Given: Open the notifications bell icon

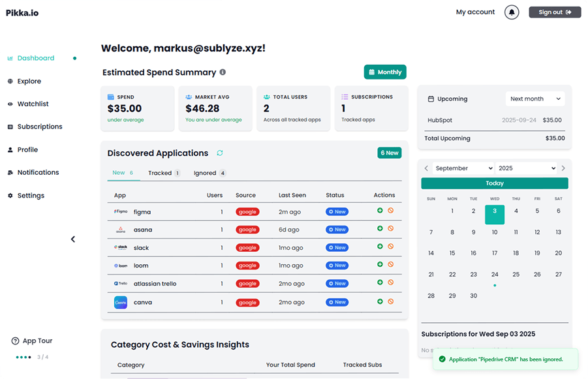Looking at the screenshot, I should (x=512, y=12).
